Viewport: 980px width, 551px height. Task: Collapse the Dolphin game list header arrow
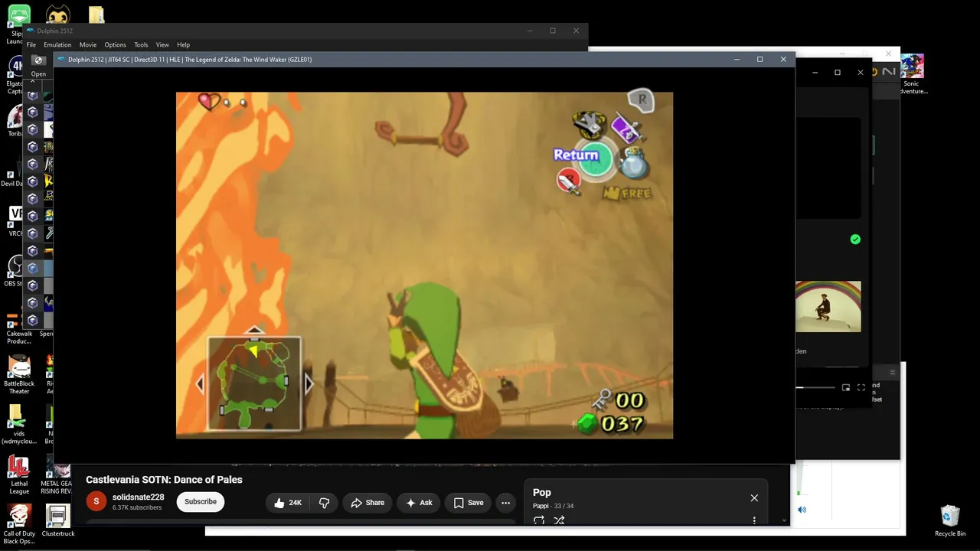(x=33, y=80)
